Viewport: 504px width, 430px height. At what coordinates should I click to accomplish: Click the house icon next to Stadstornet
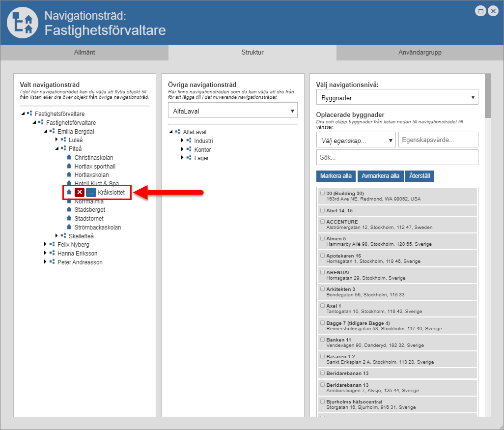tap(69, 219)
